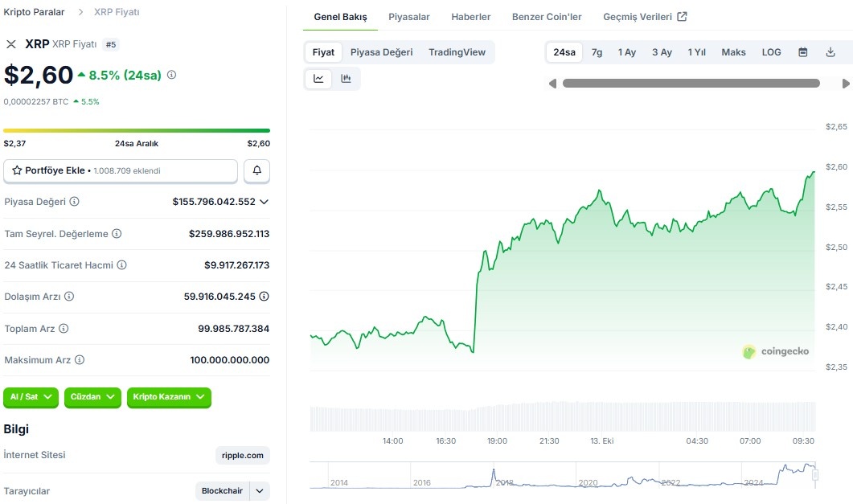Click the chart horizontal scrollbar bar
The image size is (853, 504).
[x=691, y=83]
